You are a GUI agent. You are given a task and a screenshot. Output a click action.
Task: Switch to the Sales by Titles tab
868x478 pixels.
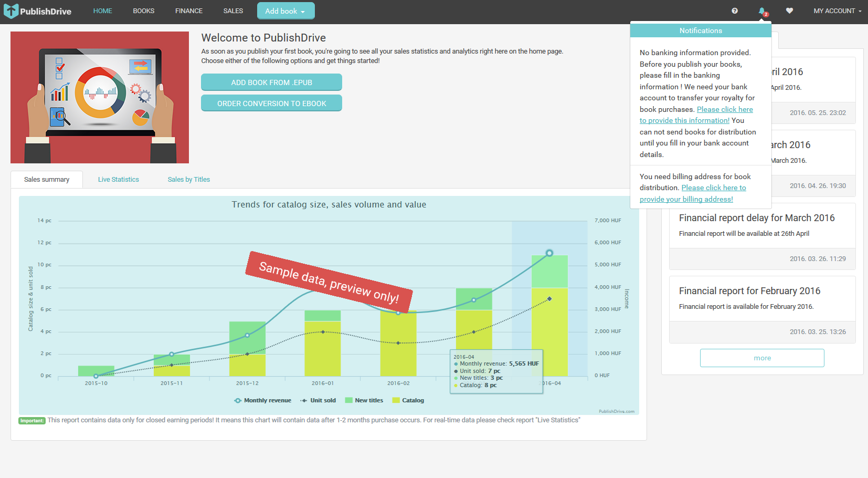pos(189,180)
